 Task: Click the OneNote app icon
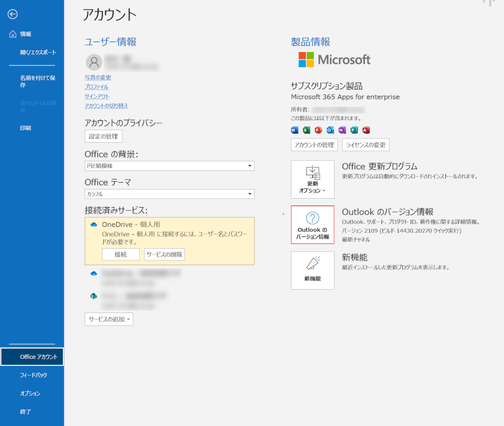point(342,130)
